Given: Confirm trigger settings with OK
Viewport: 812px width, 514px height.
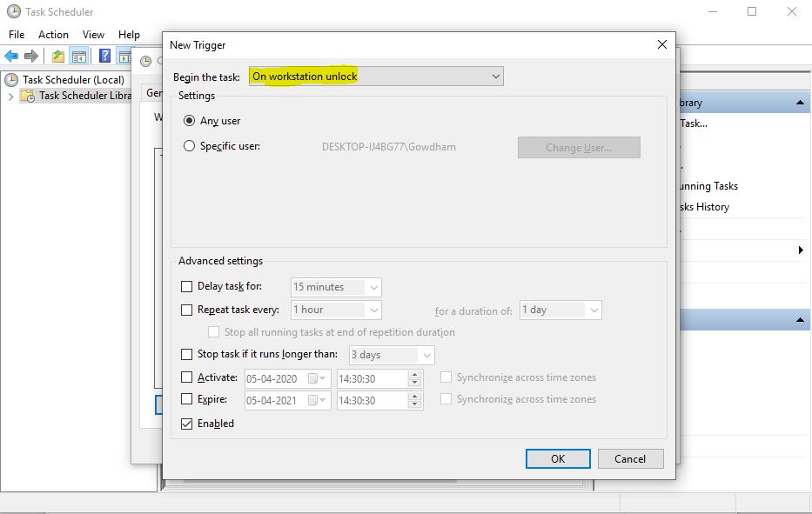Looking at the screenshot, I should [556, 458].
